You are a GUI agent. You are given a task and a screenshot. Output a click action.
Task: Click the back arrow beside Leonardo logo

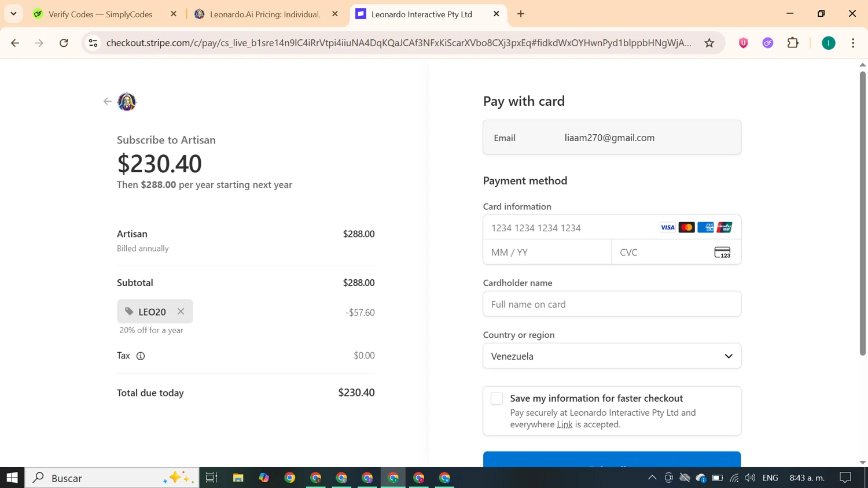point(107,101)
